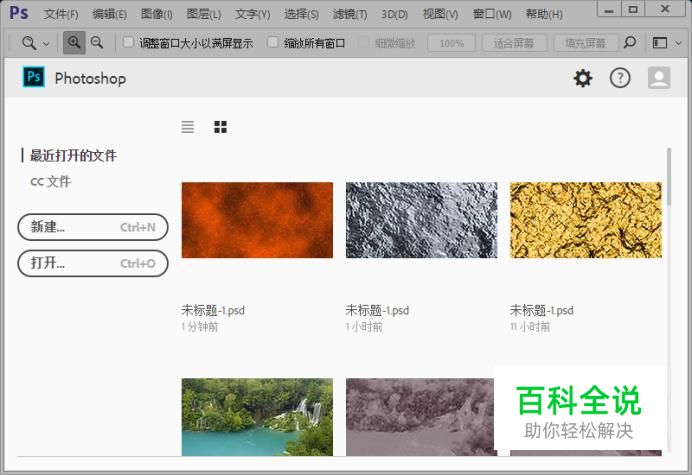Close the Photoshop window
Image resolution: width=692 pixels, height=475 pixels.
[665, 9]
